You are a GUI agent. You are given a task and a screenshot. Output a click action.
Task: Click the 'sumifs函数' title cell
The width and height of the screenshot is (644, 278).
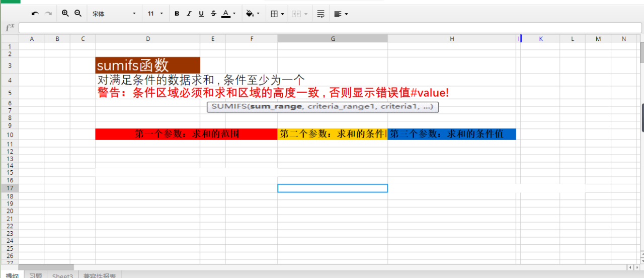pos(148,65)
